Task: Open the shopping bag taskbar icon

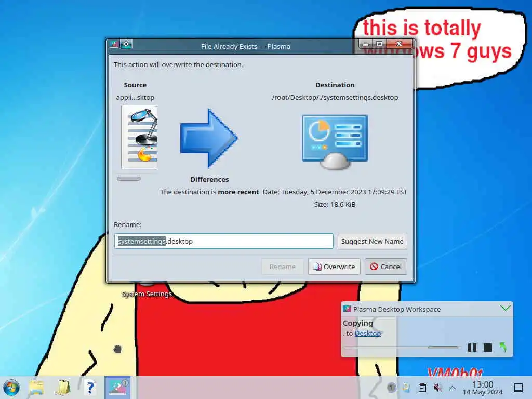Action: click(x=63, y=388)
